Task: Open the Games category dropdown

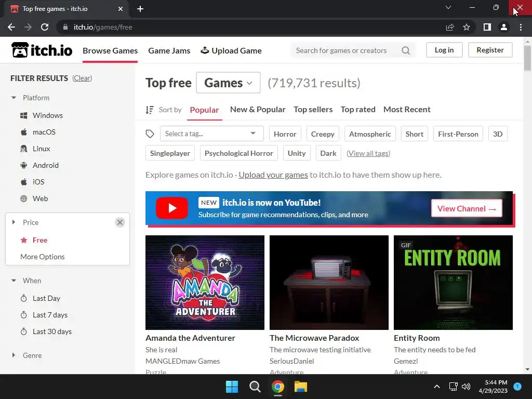Action: (x=229, y=83)
